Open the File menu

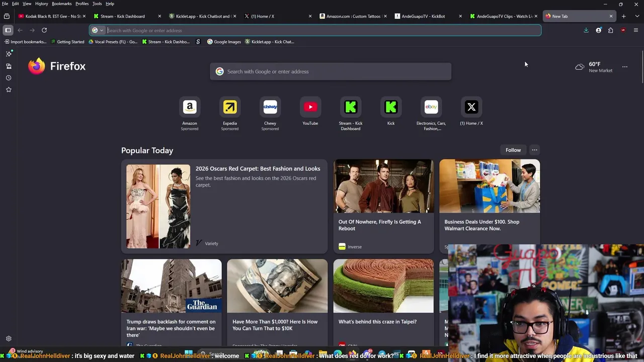(x=5, y=4)
